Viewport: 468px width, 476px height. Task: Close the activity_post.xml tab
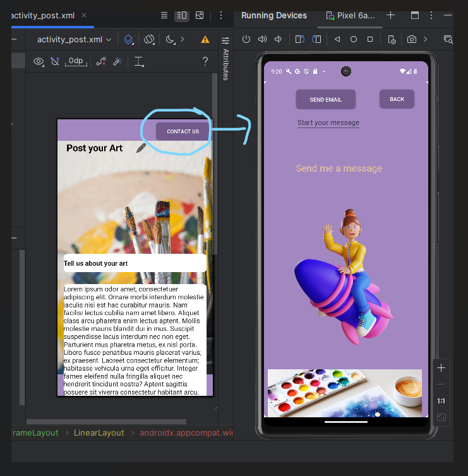[84, 15]
